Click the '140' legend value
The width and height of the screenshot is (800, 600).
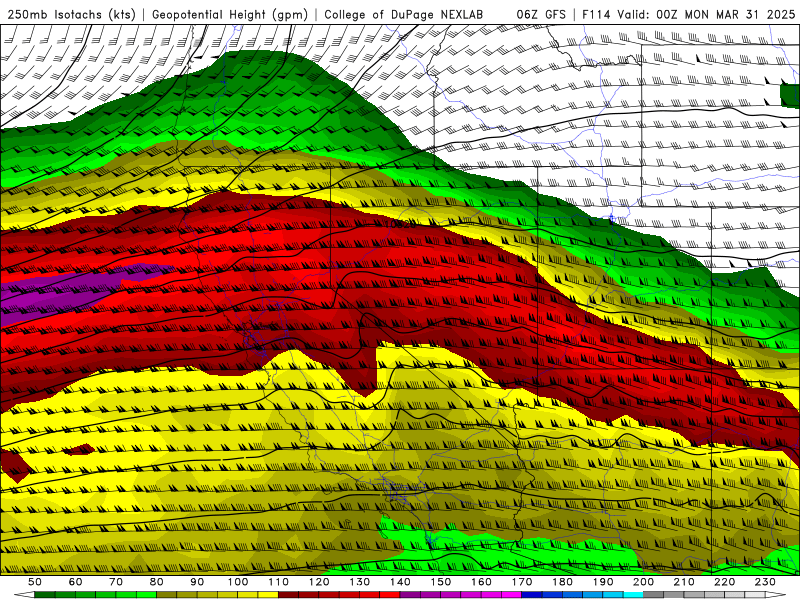click(400, 582)
